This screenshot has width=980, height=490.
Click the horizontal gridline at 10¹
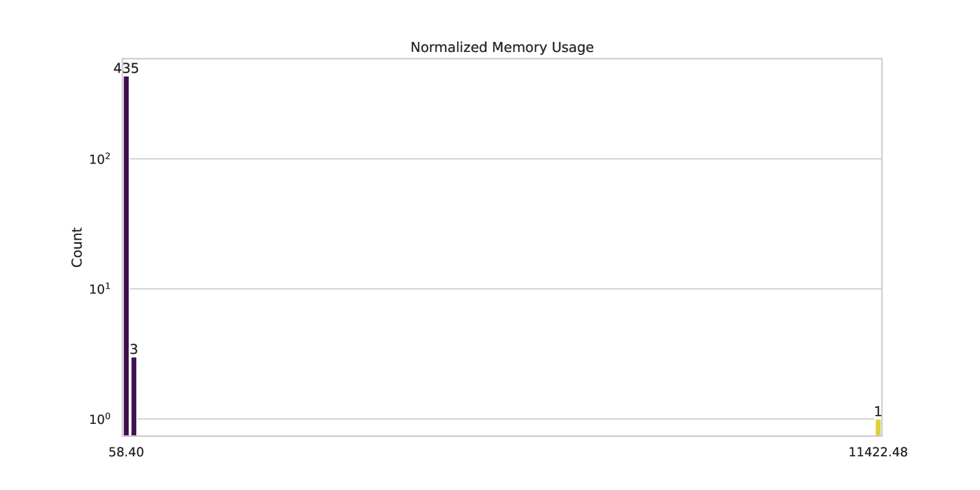click(502, 289)
